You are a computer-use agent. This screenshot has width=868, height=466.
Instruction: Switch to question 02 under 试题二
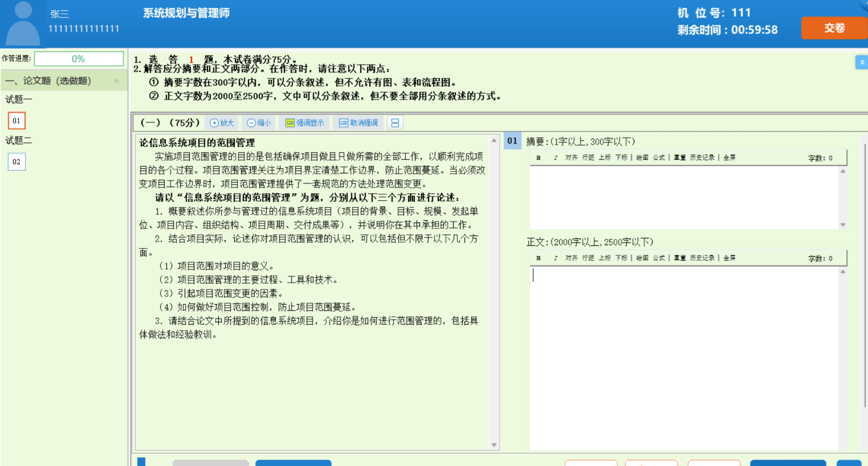pyautogui.click(x=17, y=162)
